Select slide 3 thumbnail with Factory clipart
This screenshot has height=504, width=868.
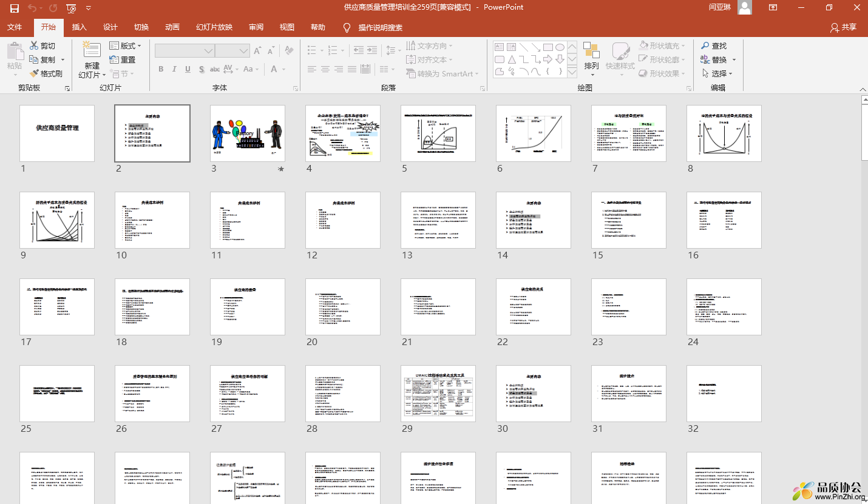tap(248, 133)
